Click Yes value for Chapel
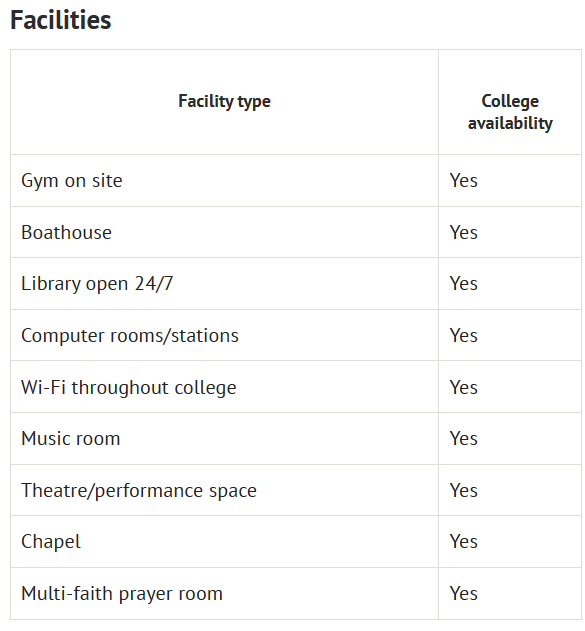 [463, 542]
